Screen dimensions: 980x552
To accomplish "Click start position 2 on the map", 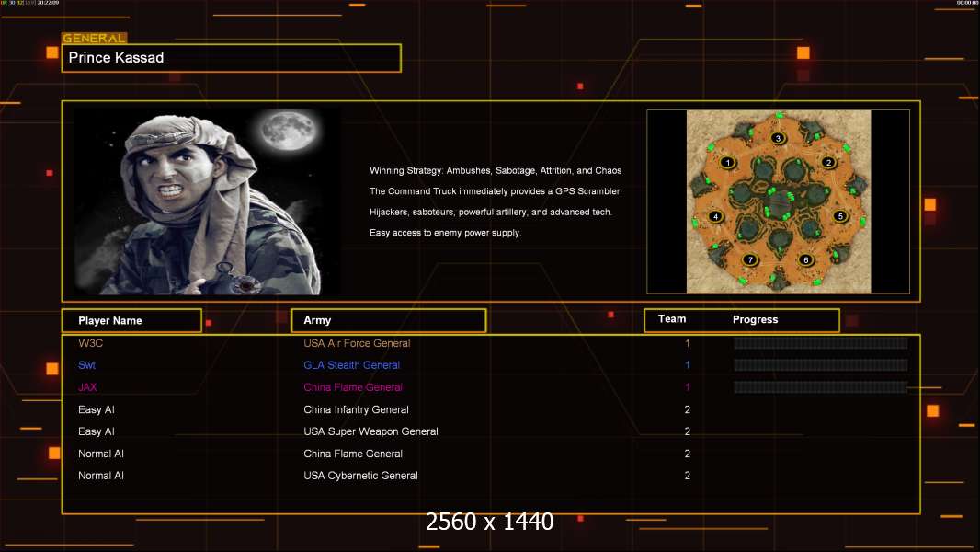I will click(828, 163).
